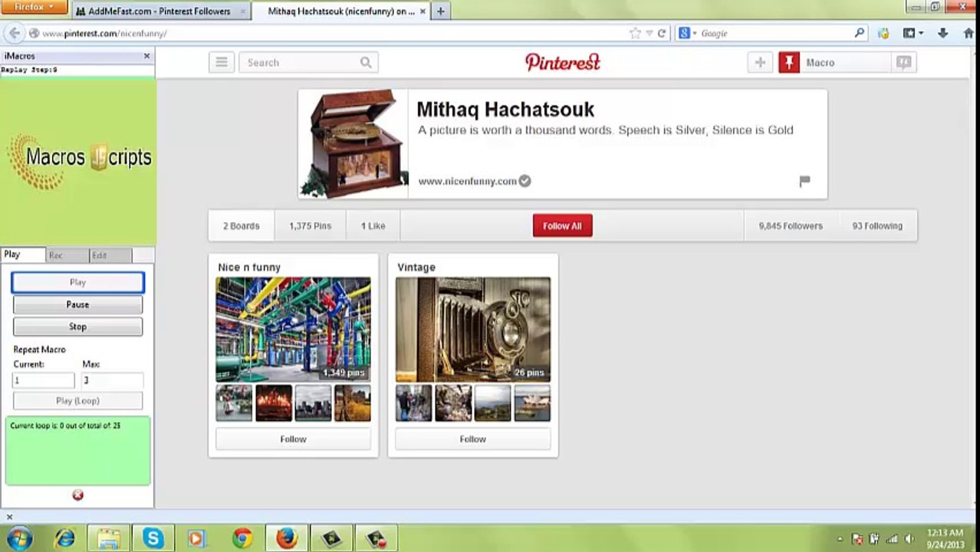This screenshot has width=980, height=552.
Task: Follow the Nice n funny board
Action: (293, 439)
